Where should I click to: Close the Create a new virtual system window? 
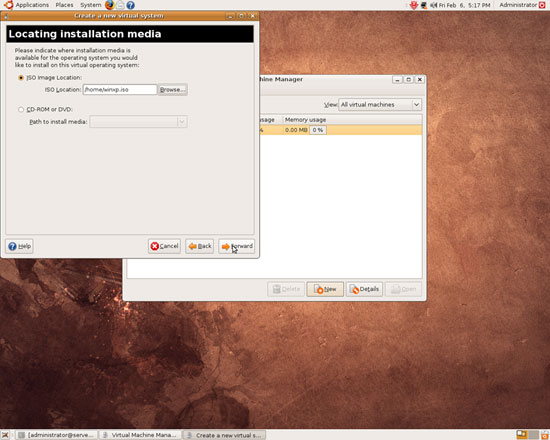pos(253,16)
